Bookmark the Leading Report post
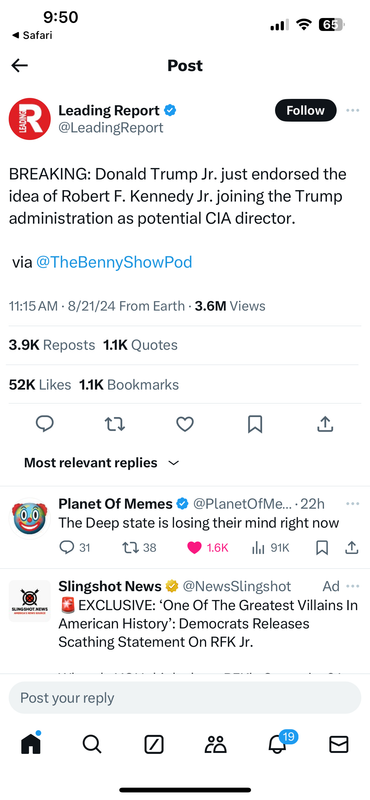Screen dimensions: 370x800 pyautogui.click(x=255, y=424)
